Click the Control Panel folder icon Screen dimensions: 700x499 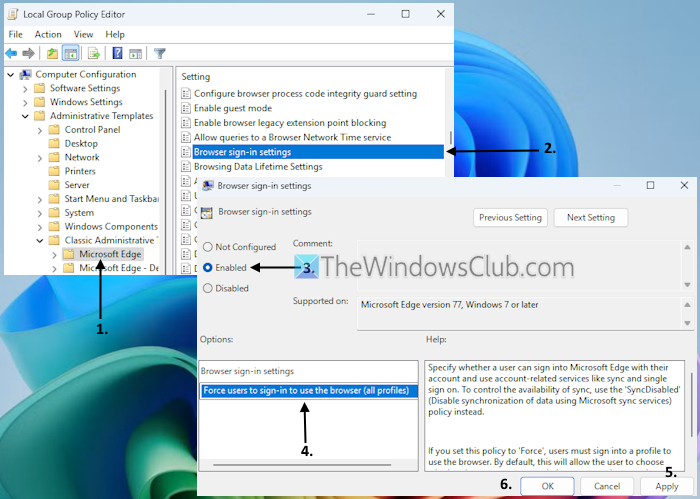[x=54, y=129]
